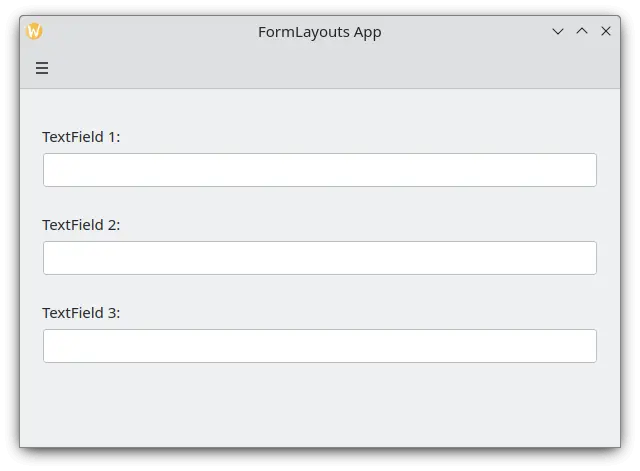
Task: Click the yellow W app icon
Action: point(35,31)
